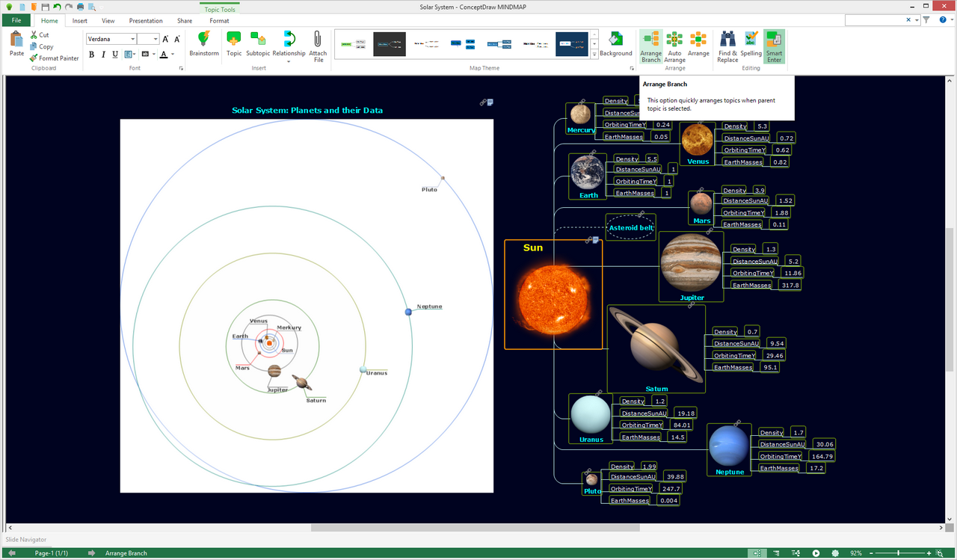Image resolution: width=957 pixels, height=560 pixels.
Task: Open the Verdana font name dropdown
Action: (x=133, y=39)
